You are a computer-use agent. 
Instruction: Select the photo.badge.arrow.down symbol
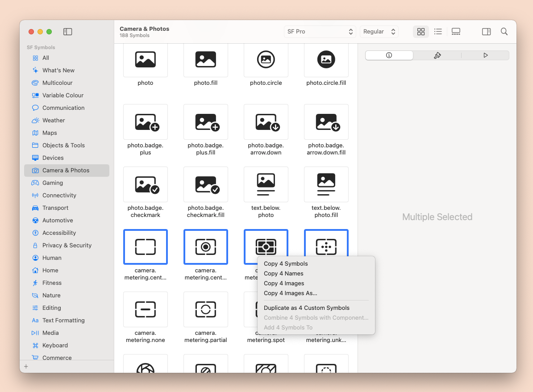(x=266, y=122)
